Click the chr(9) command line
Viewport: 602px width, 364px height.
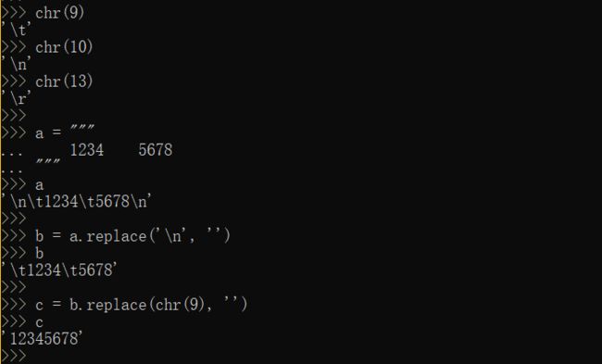[x=43, y=13]
